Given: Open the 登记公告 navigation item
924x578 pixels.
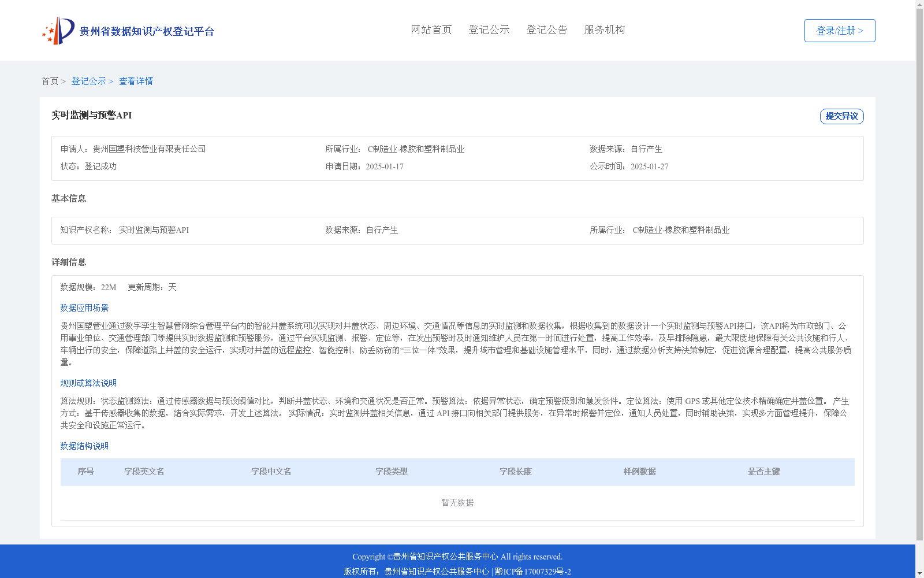Looking at the screenshot, I should (x=547, y=29).
